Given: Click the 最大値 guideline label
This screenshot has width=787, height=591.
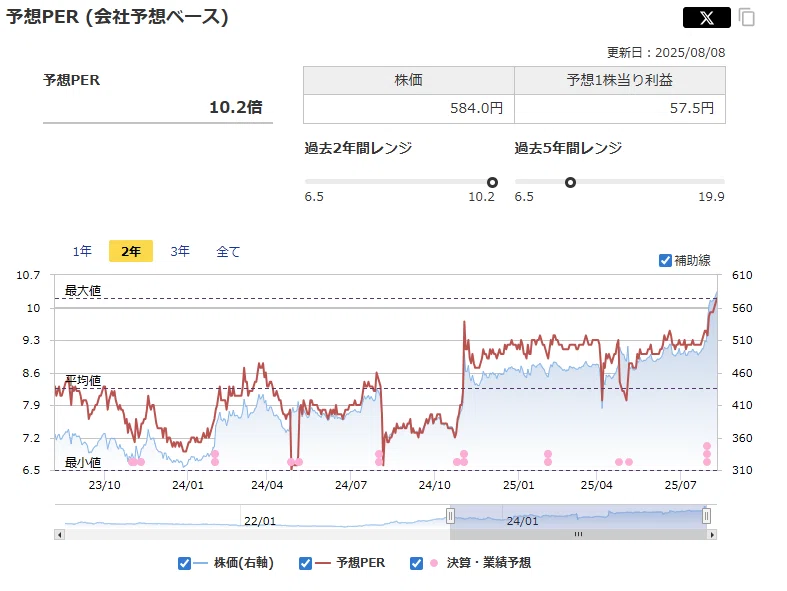Looking at the screenshot, I should click(x=83, y=290).
